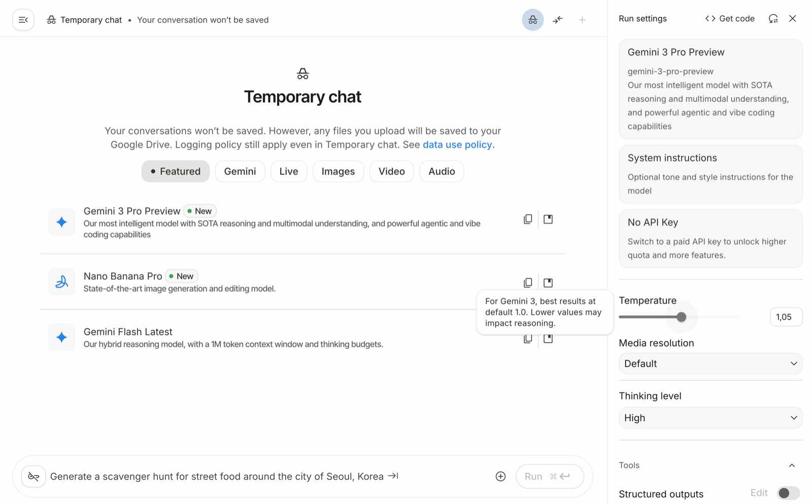This screenshot has height=504, width=812.
Task: Enable the Structured outputs toggle
Action: tap(788, 493)
